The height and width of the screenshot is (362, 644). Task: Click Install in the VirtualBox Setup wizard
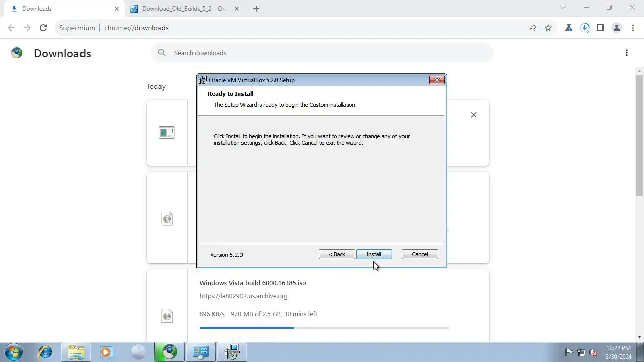[374, 254]
